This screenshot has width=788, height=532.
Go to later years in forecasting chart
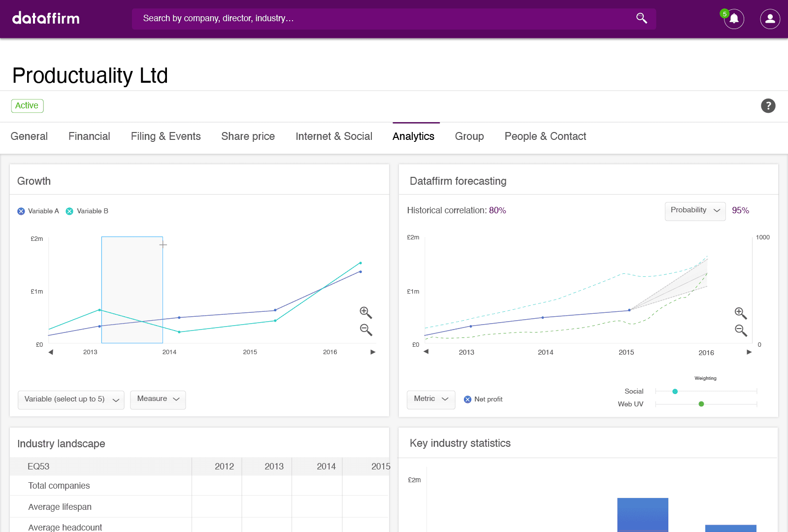click(749, 352)
